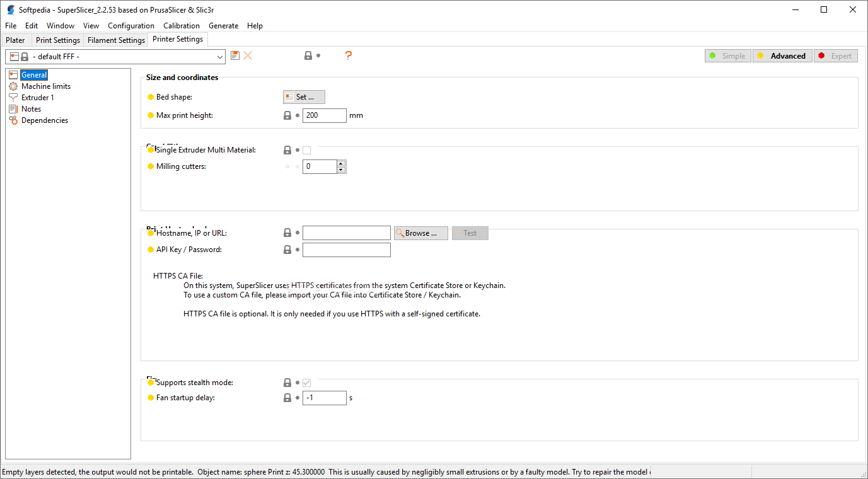This screenshot has height=479, width=868.
Task: Switch to Simple mode
Action: point(728,56)
